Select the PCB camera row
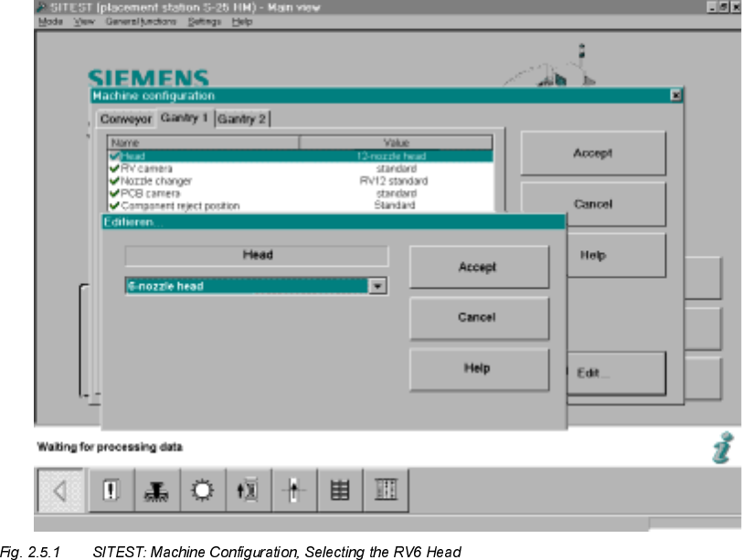742x560 pixels. (x=301, y=194)
